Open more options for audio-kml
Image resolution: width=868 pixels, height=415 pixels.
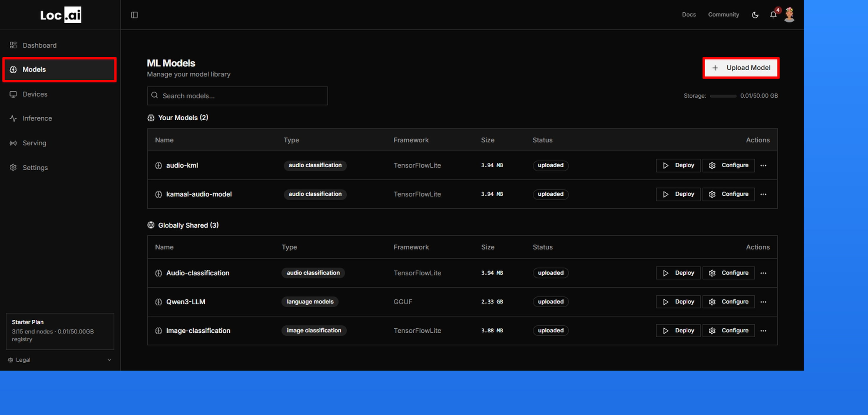click(763, 165)
